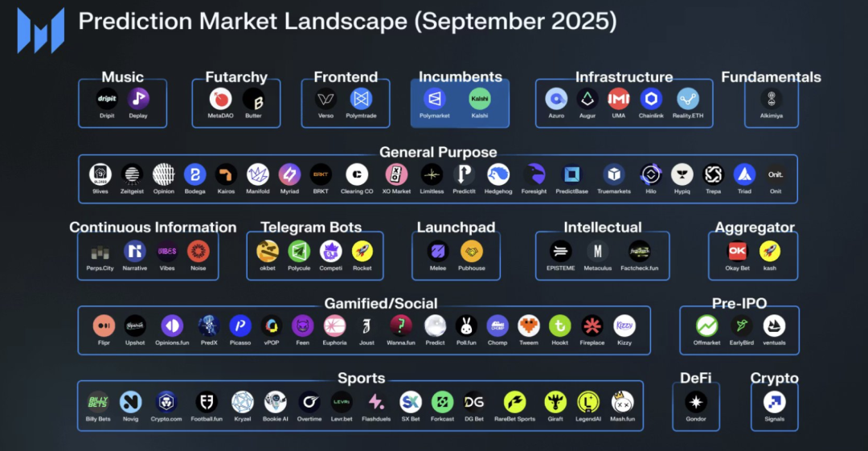
Task: Click the red MetaDAO icon
Action: pos(221,99)
